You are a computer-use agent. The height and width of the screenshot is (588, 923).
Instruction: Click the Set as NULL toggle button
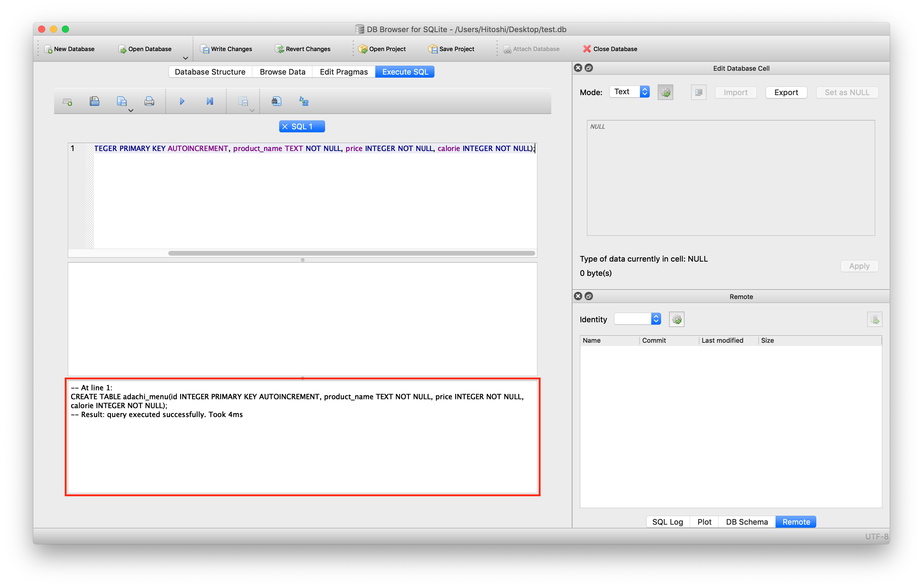tap(847, 92)
